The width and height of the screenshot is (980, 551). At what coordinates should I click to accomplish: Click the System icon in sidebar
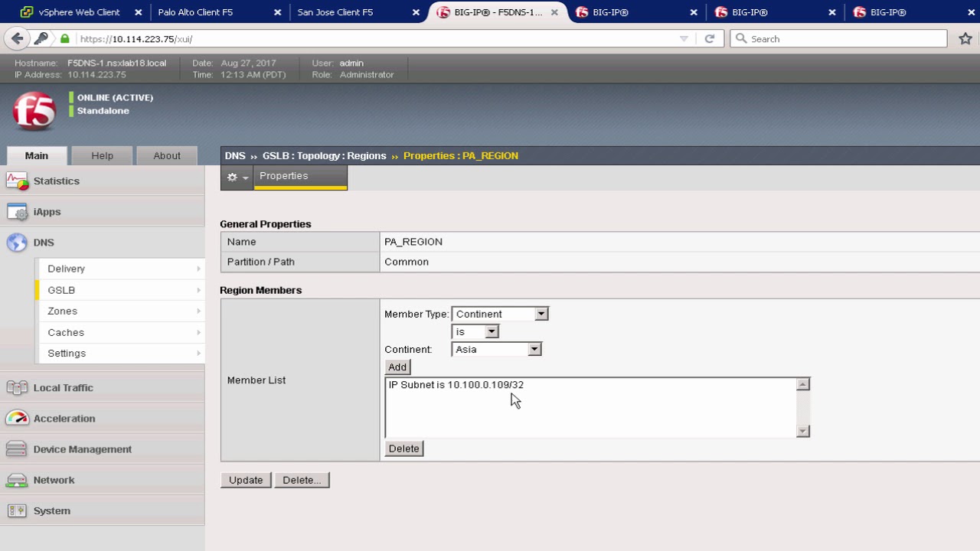tap(17, 510)
